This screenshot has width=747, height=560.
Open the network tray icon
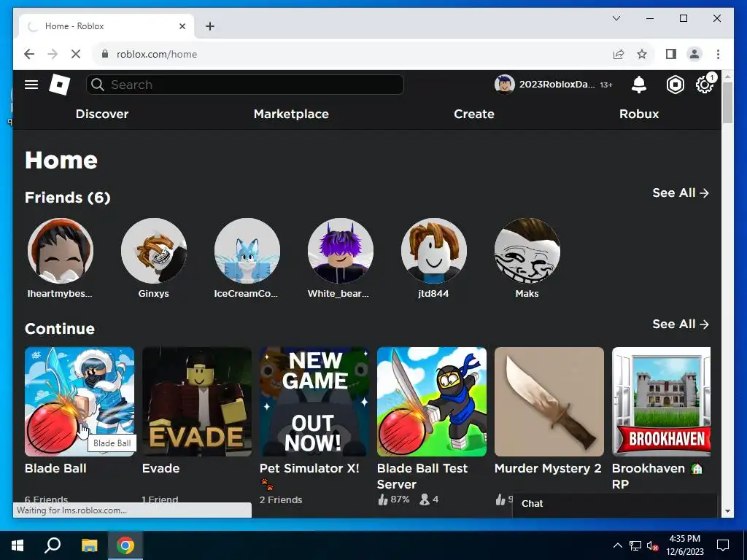[x=635, y=545]
